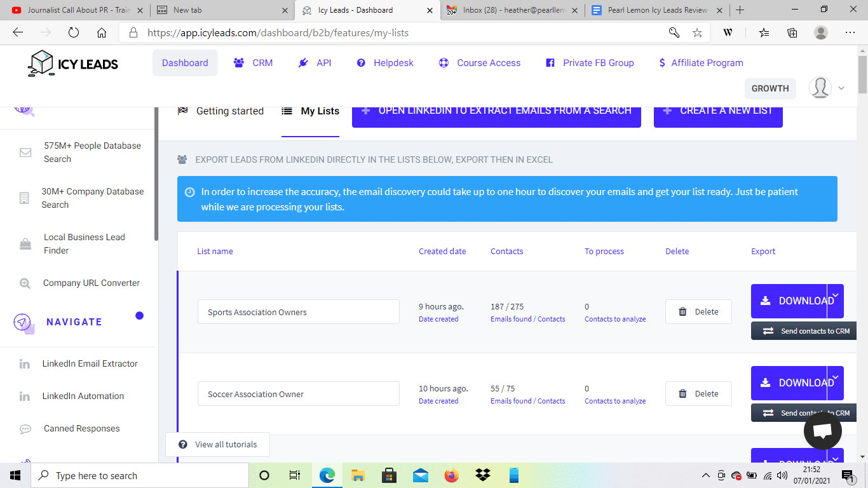Open browser settings ellipsis menu
This screenshot has width=868, height=488.
850,32
